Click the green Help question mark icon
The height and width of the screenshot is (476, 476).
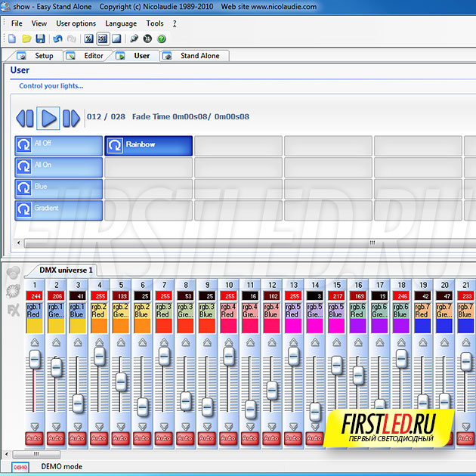point(161,39)
